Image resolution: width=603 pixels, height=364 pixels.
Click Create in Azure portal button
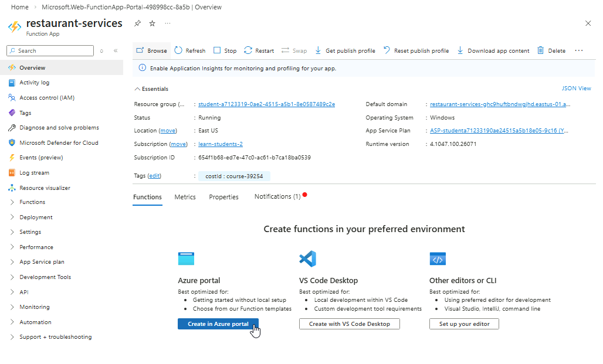pos(218,324)
